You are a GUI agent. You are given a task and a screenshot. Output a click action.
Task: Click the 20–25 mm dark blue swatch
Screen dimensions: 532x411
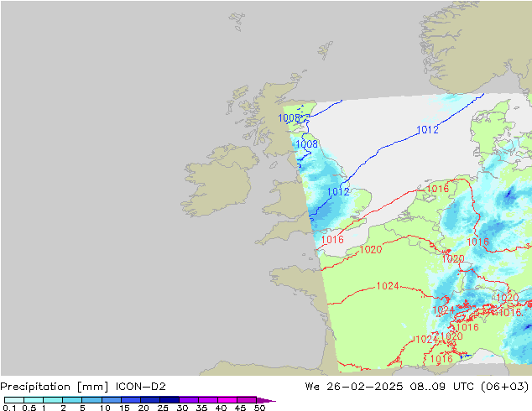click(x=149, y=400)
